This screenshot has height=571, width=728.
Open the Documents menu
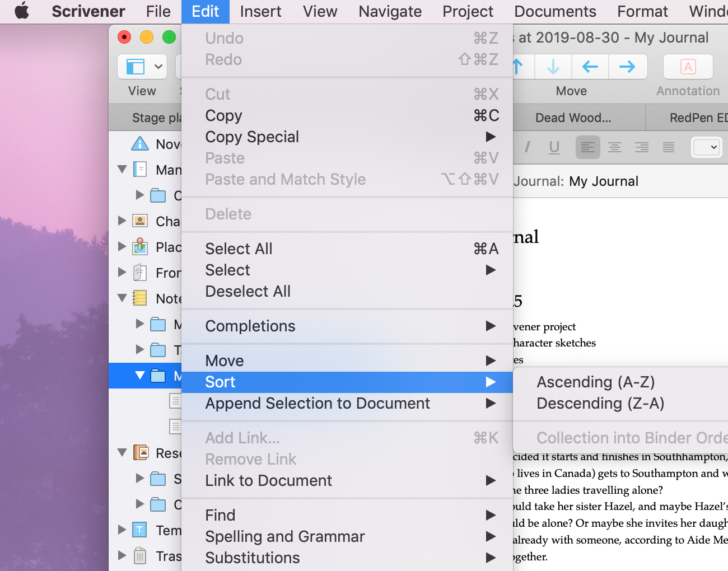coord(555,11)
